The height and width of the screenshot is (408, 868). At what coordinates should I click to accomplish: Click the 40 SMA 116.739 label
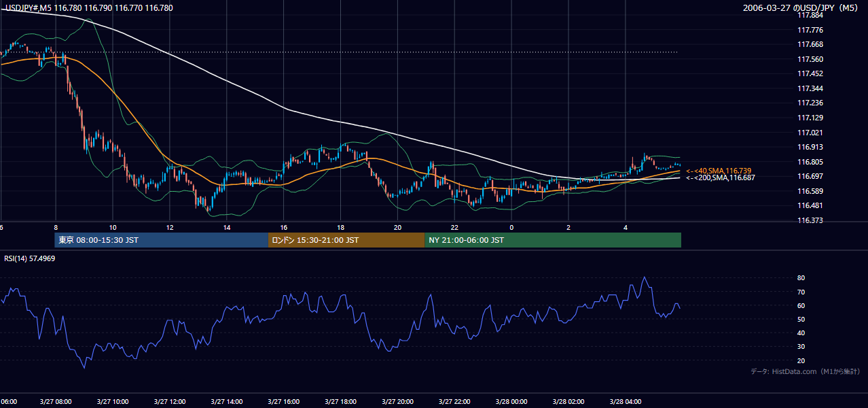[x=719, y=171]
